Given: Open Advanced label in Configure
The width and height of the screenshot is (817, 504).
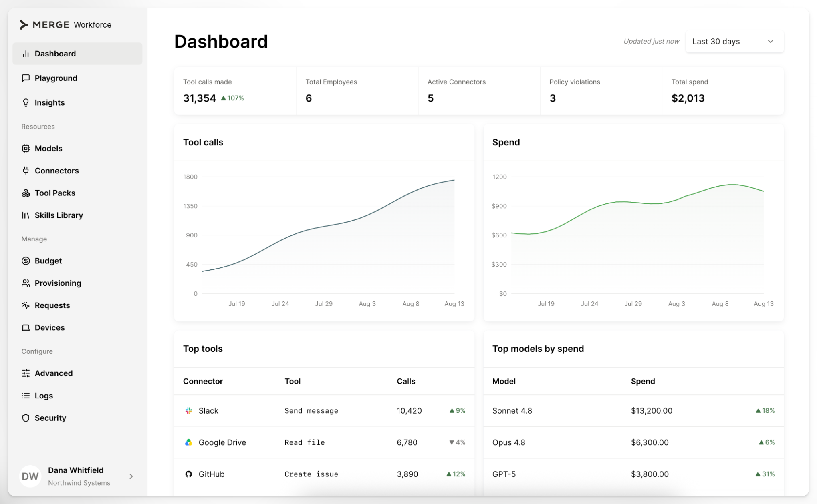Looking at the screenshot, I should [x=54, y=373].
